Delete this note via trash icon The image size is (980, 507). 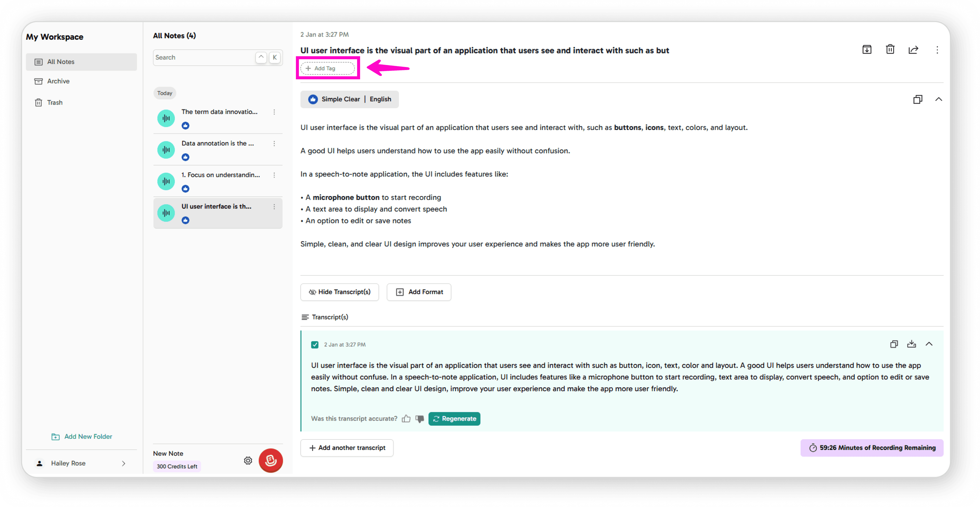click(x=890, y=49)
